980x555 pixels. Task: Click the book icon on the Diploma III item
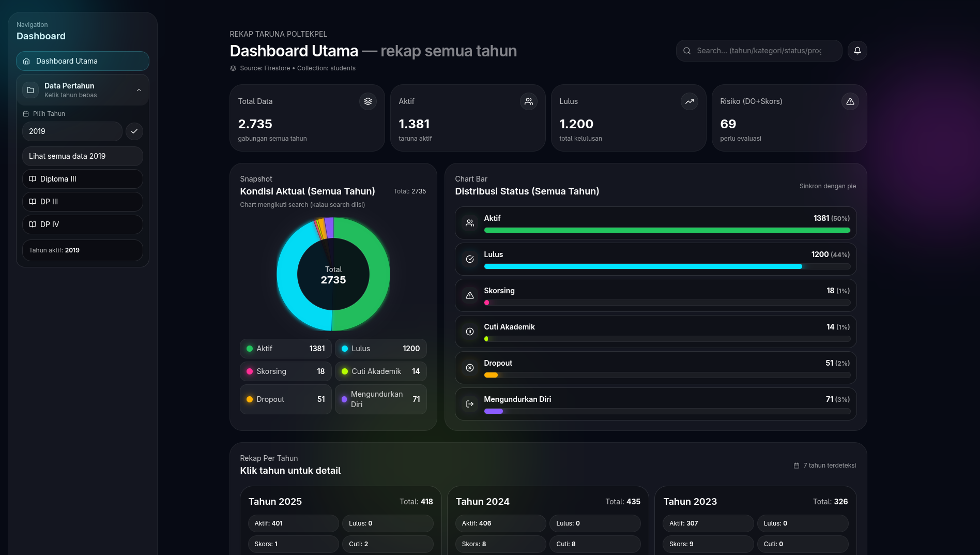33,179
